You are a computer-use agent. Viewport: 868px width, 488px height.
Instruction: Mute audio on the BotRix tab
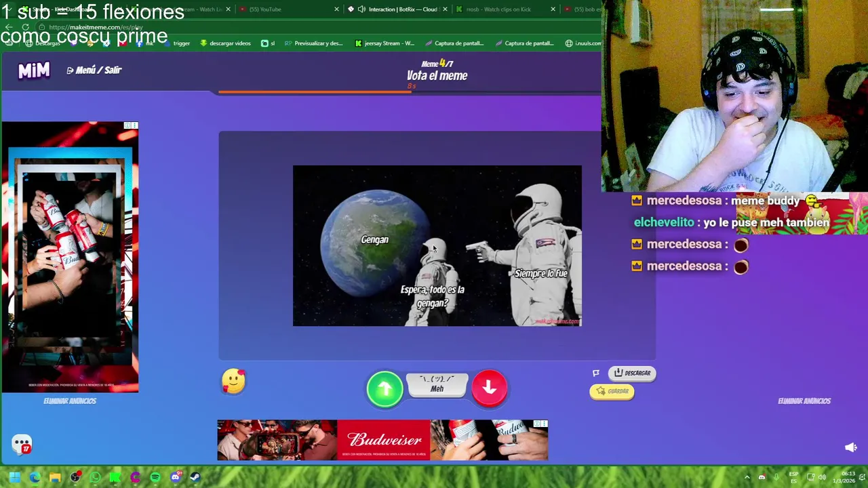(x=361, y=9)
